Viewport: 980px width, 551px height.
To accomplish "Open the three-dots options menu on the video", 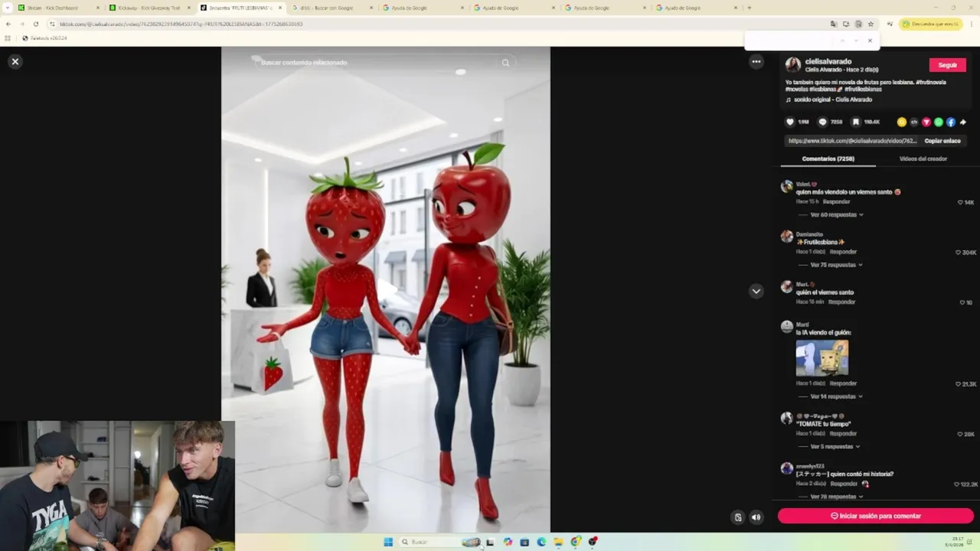I will coord(756,61).
